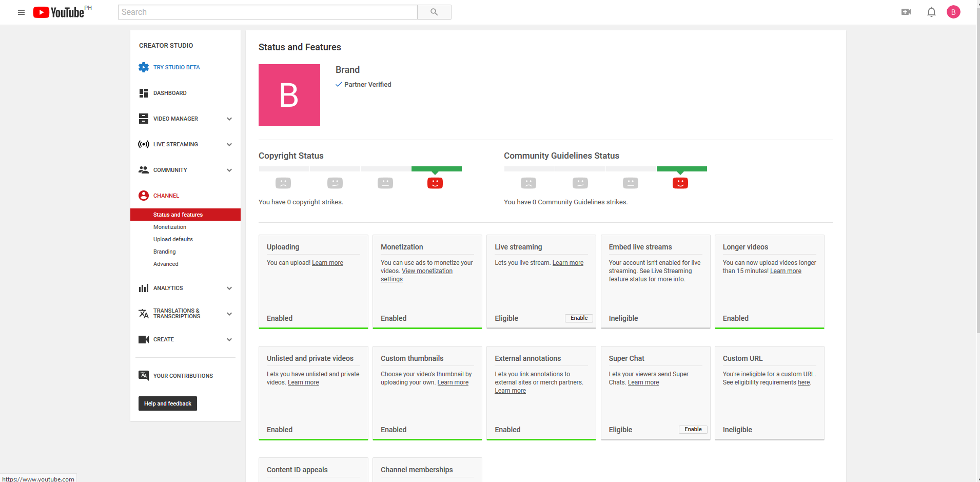This screenshot has height=482, width=980.
Task: Open the Branding submenu item
Action: coord(164,252)
